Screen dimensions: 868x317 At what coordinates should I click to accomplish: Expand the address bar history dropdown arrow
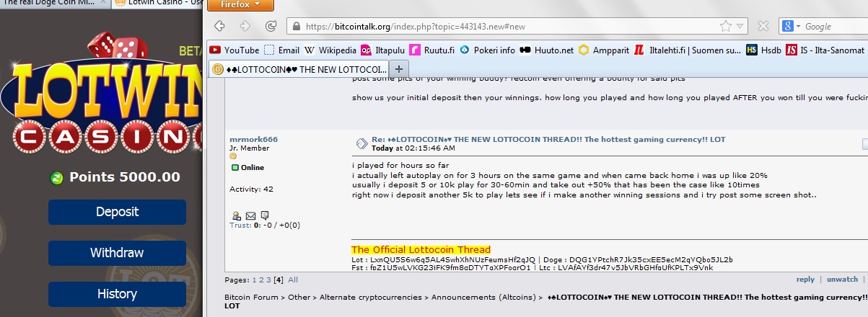(x=740, y=27)
